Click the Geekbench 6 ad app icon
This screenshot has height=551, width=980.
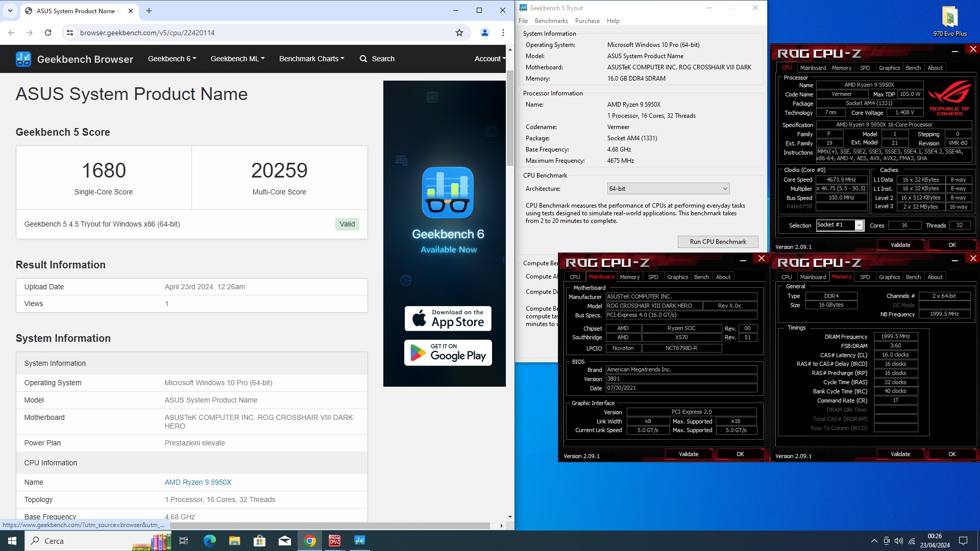point(448,193)
